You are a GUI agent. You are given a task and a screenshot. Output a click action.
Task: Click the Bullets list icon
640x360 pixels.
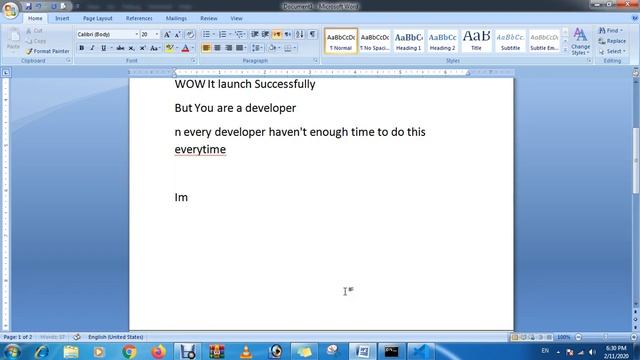point(207,35)
